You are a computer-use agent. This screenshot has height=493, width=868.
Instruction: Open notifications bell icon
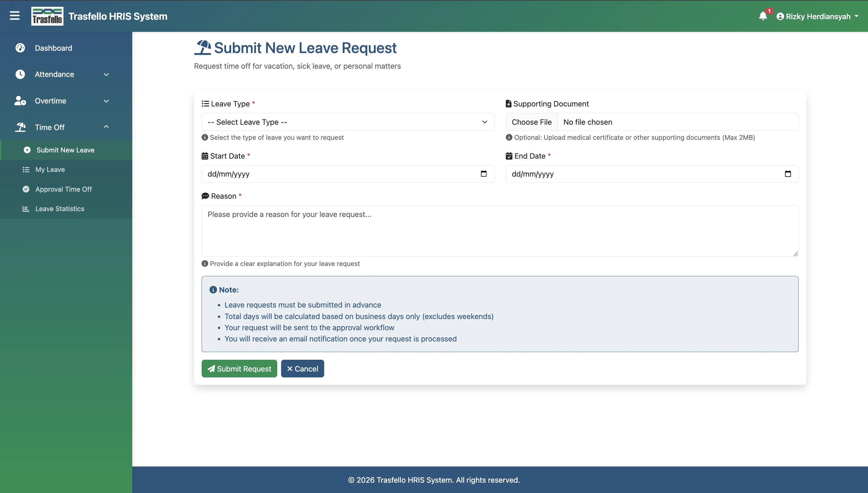(763, 16)
